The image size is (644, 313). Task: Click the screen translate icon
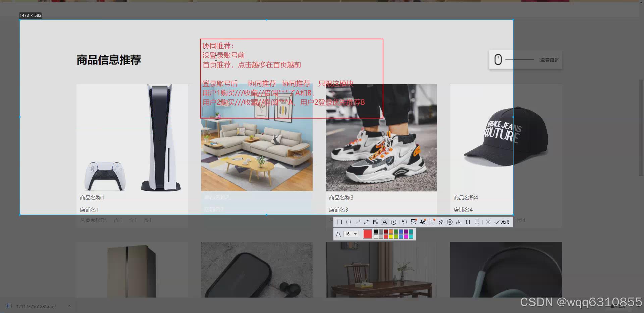click(423, 222)
